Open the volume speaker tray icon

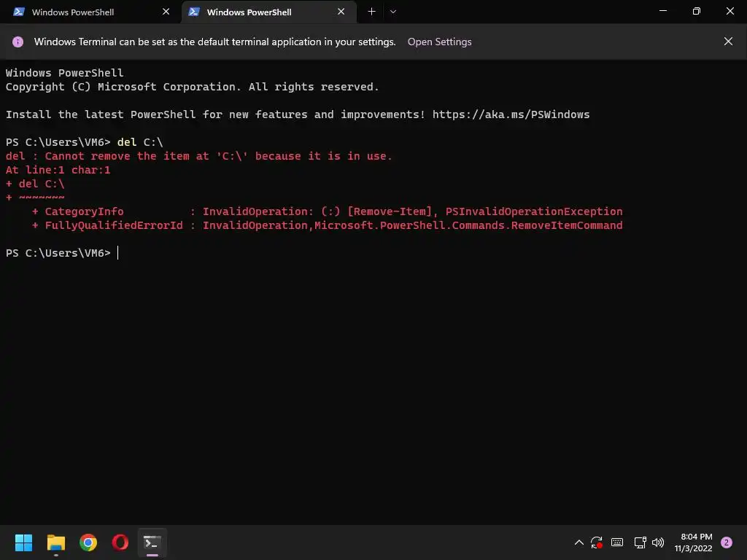click(x=658, y=542)
